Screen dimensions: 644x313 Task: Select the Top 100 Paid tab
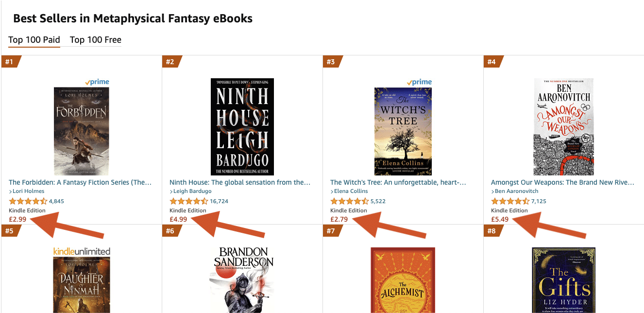pos(34,40)
